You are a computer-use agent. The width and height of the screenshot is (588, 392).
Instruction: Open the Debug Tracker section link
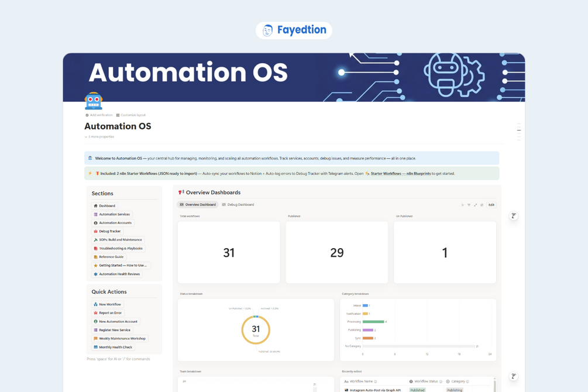(x=107, y=231)
